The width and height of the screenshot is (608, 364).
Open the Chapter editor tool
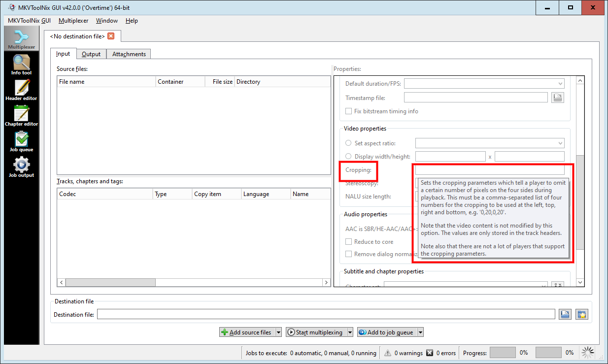[x=21, y=115]
